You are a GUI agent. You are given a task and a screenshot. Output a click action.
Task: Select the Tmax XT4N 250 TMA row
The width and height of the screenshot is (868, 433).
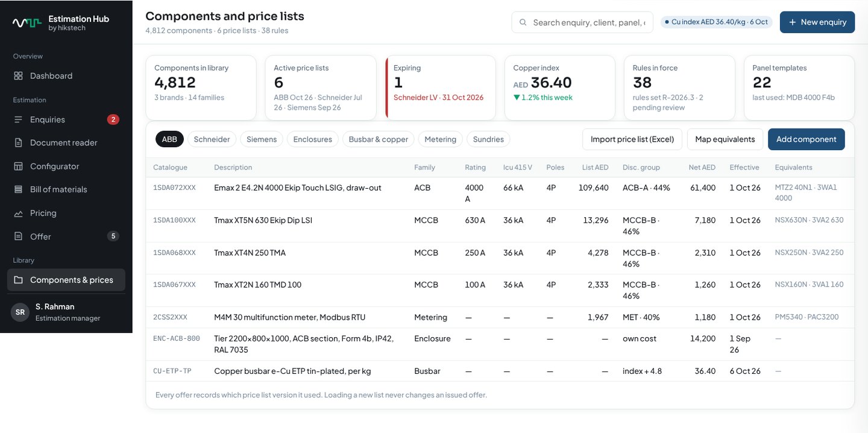500,258
